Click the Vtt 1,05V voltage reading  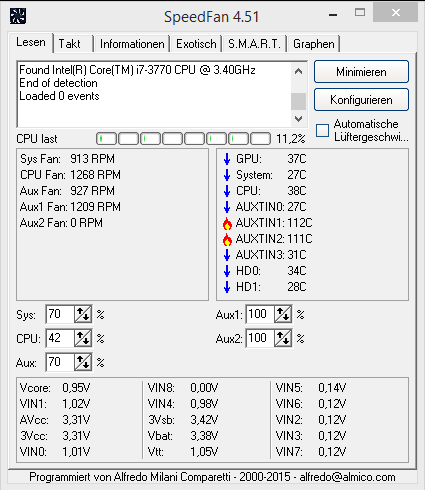pos(183,452)
